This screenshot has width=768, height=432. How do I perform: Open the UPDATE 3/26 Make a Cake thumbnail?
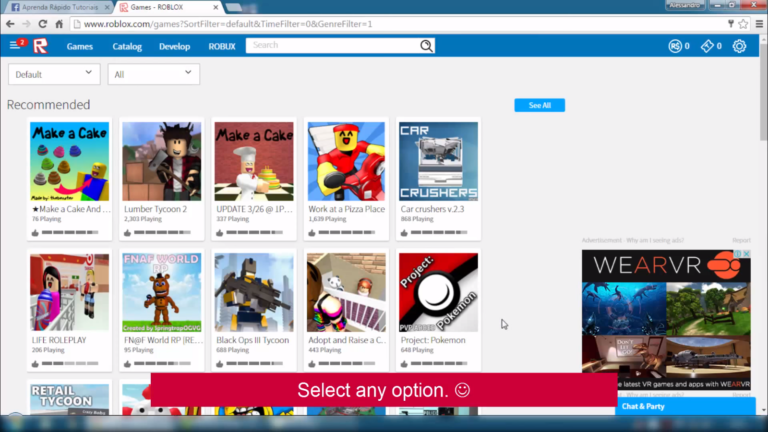(x=254, y=161)
